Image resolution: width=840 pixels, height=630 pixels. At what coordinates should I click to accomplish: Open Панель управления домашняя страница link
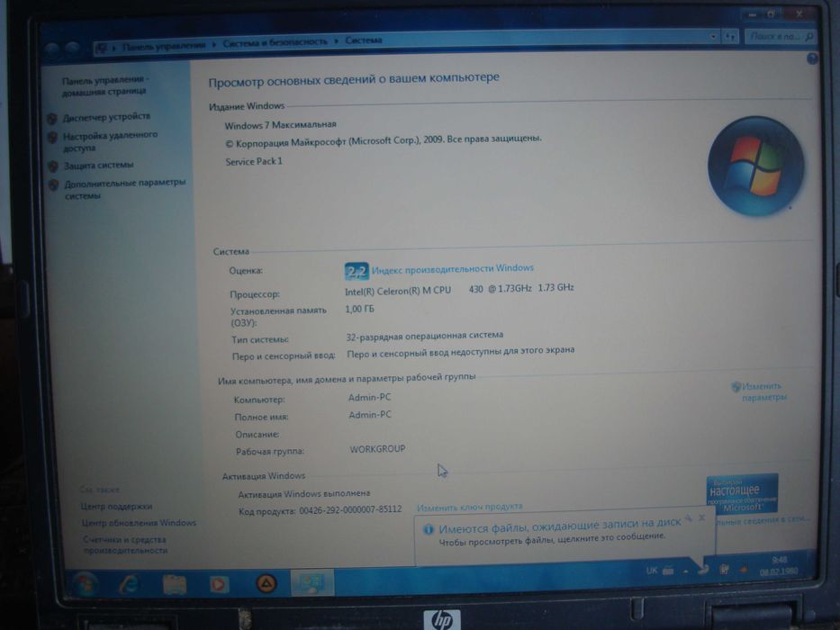pos(105,85)
